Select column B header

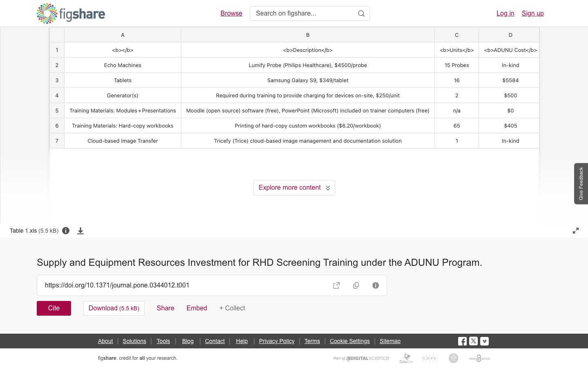308,35
